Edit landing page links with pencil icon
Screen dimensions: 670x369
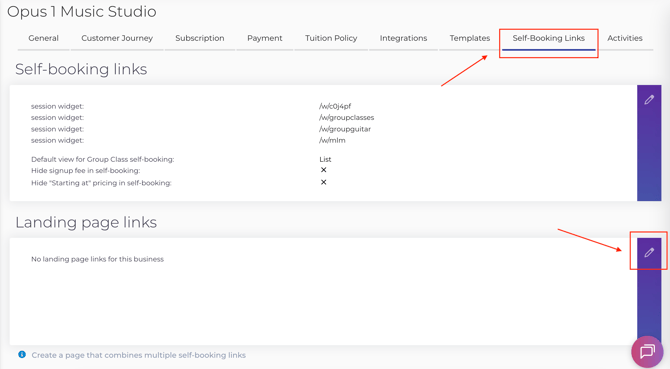(649, 252)
